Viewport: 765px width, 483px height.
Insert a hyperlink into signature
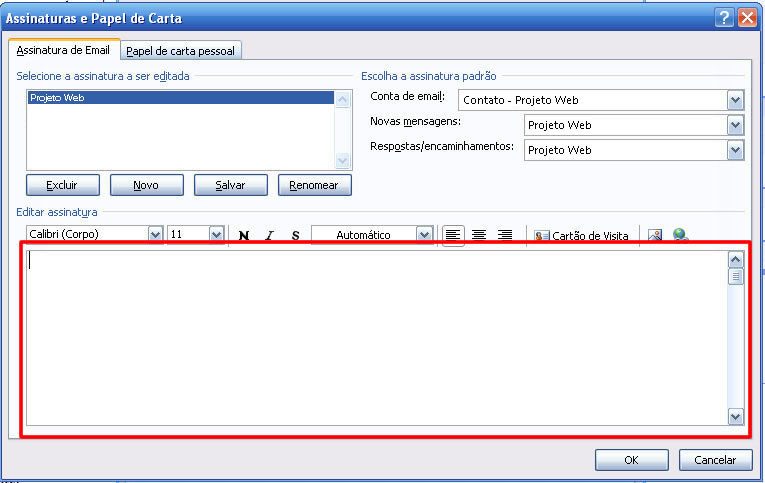pyautogui.click(x=680, y=235)
